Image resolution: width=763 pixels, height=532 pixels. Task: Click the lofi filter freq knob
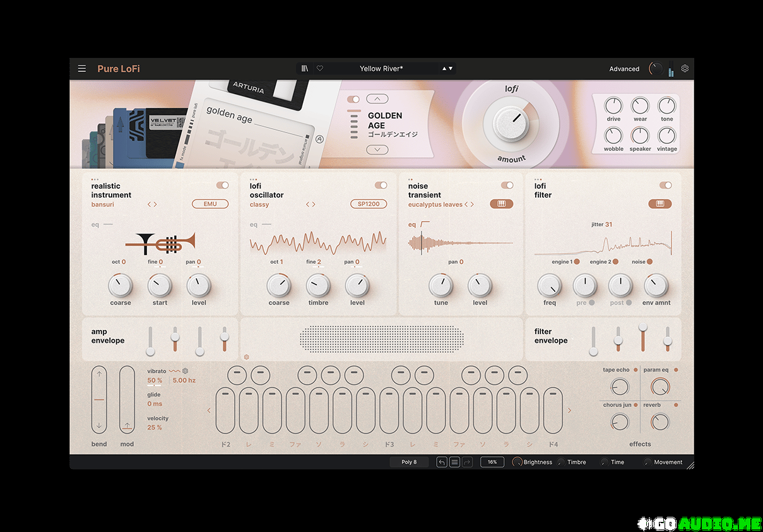[x=550, y=286]
